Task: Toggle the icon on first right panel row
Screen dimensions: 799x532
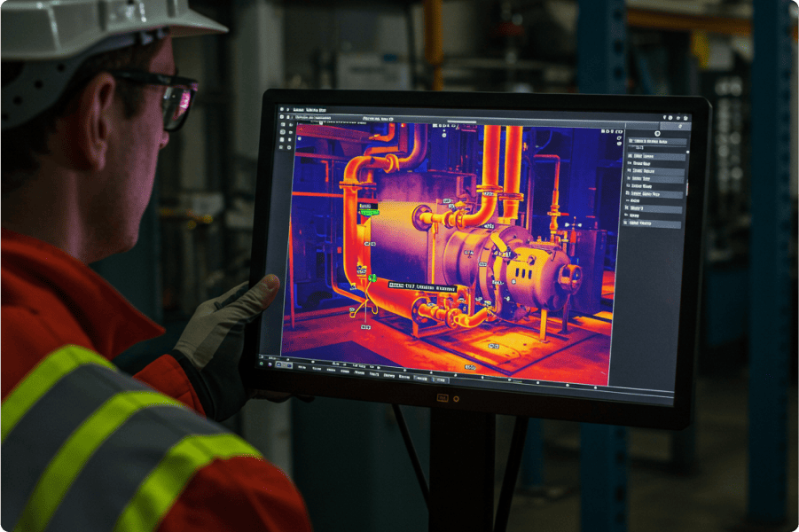Action: [x=631, y=142]
